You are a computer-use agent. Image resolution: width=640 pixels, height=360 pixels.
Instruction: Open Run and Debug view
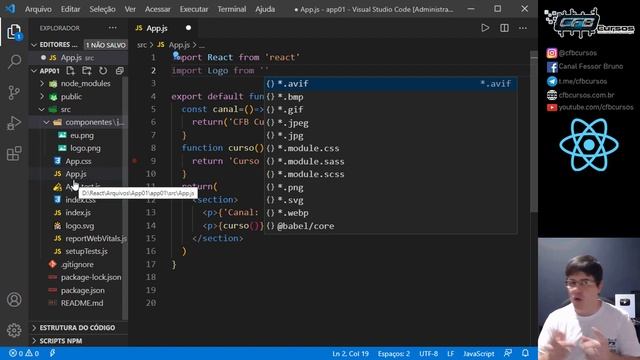pyautogui.click(x=14, y=123)
